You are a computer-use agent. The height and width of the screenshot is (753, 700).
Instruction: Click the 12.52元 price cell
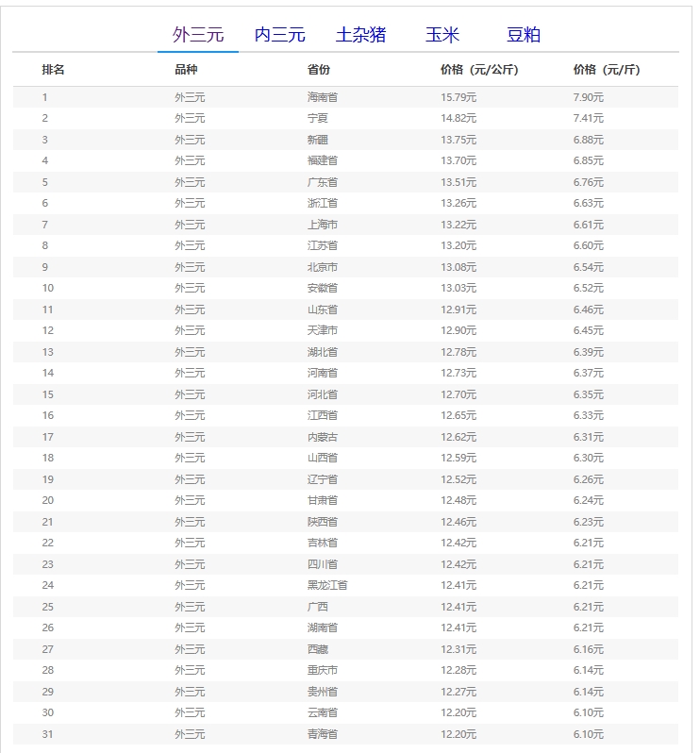coord(458,479)
